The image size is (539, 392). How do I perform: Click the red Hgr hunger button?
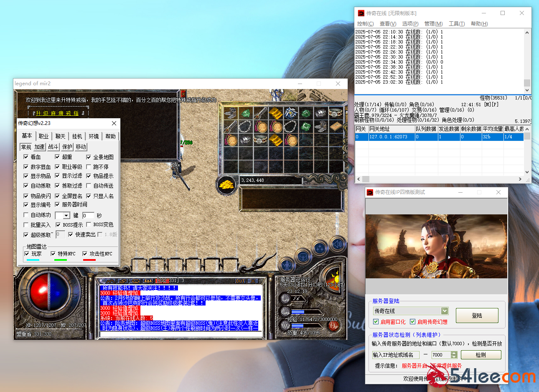tap(333, 326)
